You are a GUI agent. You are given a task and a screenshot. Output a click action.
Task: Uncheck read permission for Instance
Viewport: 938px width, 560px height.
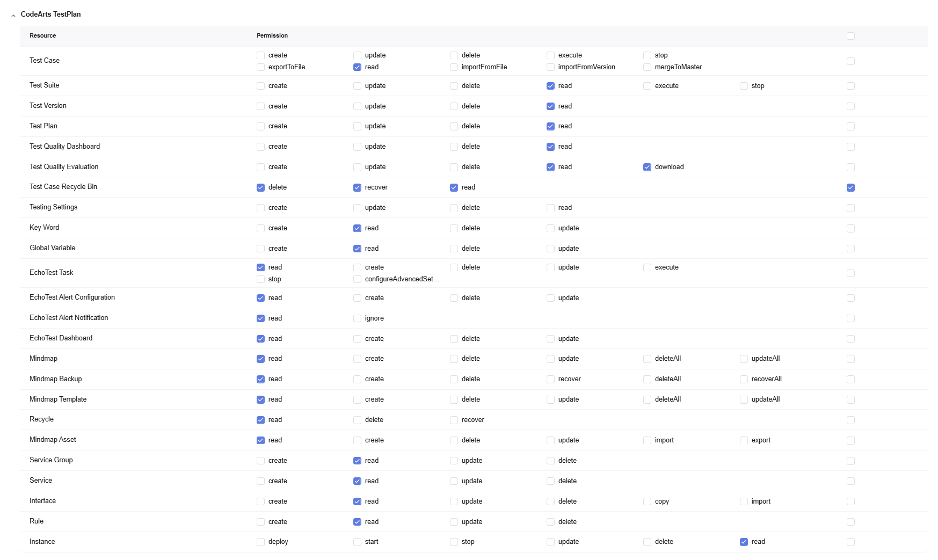click(744, 542)
